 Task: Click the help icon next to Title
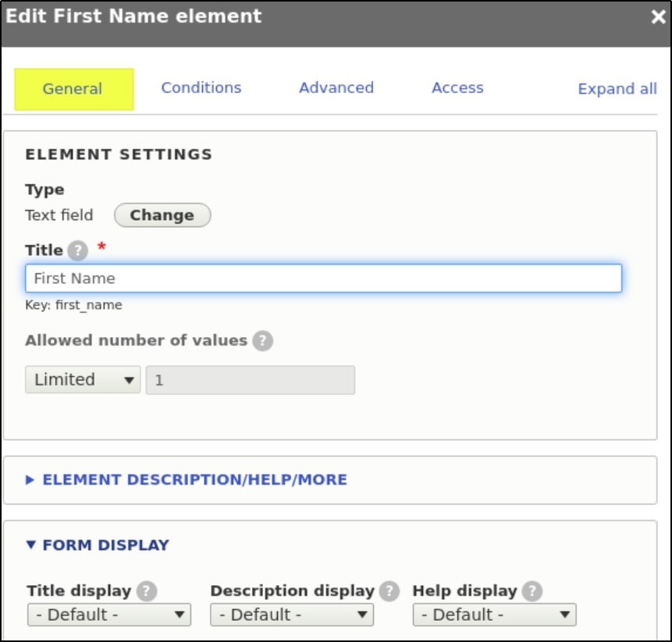coord(77,251)
